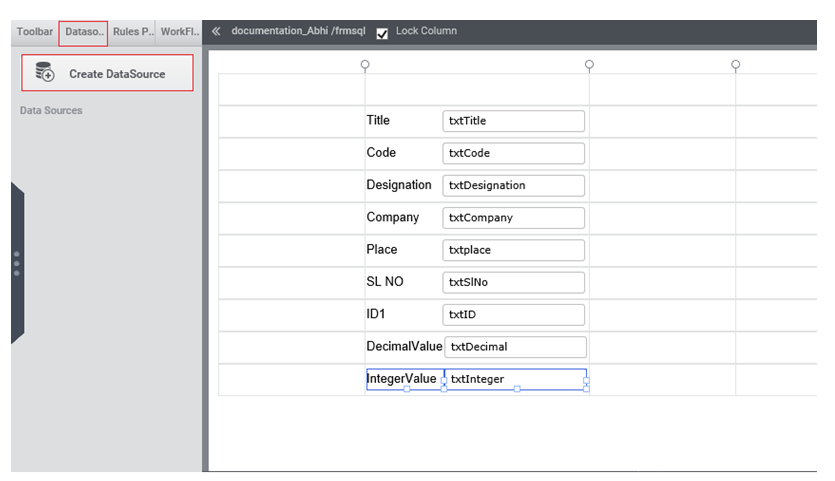835x481 pixels.
Task: Select the txtCode text box
Action: pyautogui.click(x=513, y=153)
